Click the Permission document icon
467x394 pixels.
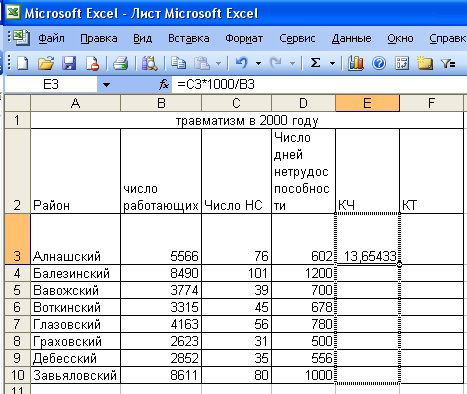click(x=92, y=63)
